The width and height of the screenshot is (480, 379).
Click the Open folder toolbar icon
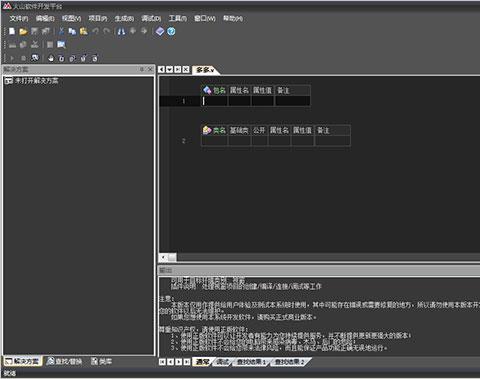[x=23, y=32]
